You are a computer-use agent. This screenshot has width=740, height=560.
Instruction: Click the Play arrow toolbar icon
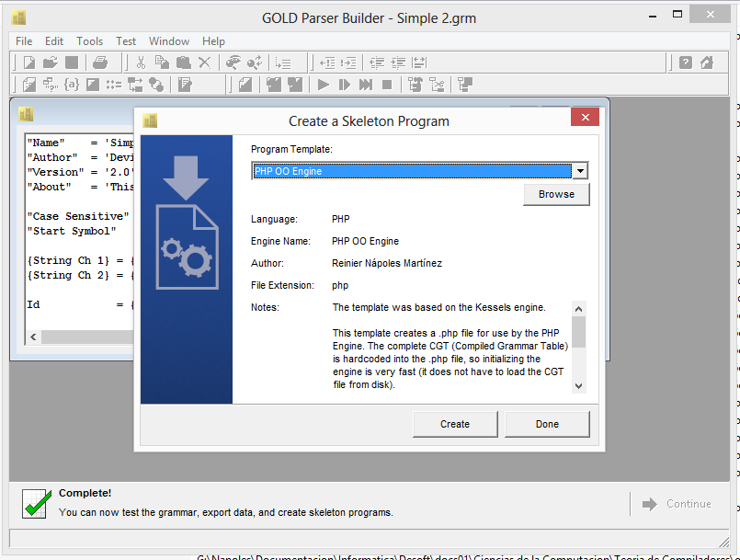[324, 85]
